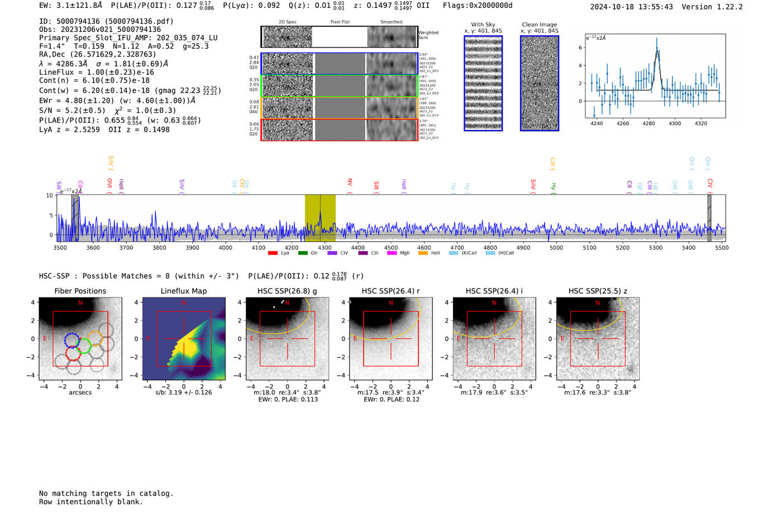Select the blue fiber circle
This screenshot has height=532, width=782.
tap(72, 341)
